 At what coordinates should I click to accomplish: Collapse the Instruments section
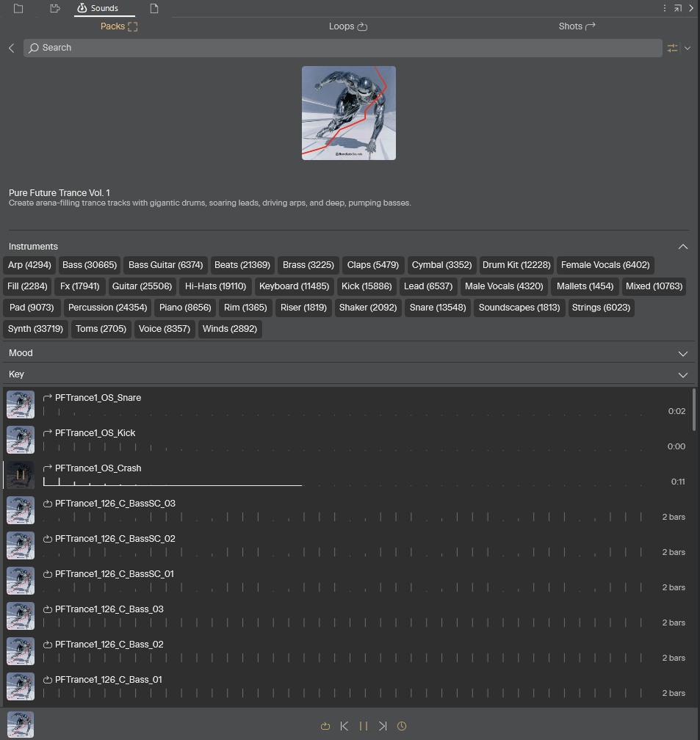coord(682,247)
